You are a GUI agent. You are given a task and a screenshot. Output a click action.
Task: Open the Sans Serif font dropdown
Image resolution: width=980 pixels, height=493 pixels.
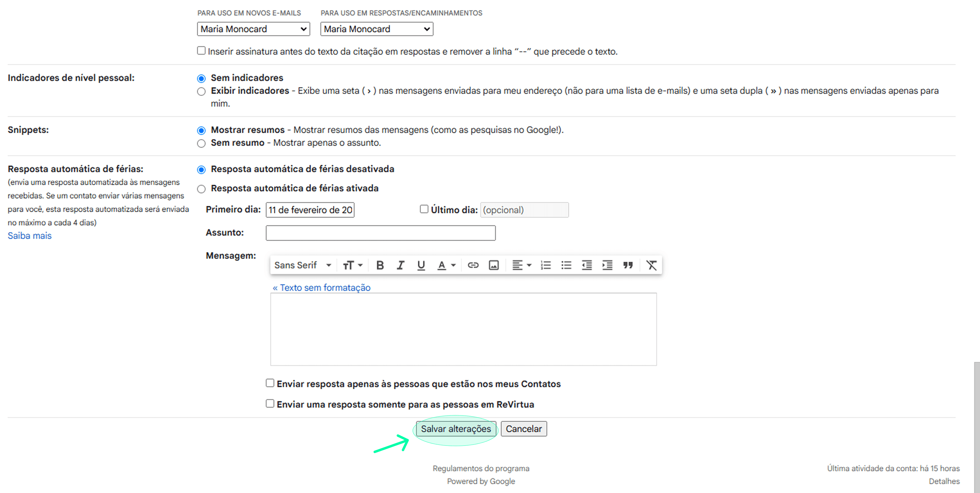[303, 265]
